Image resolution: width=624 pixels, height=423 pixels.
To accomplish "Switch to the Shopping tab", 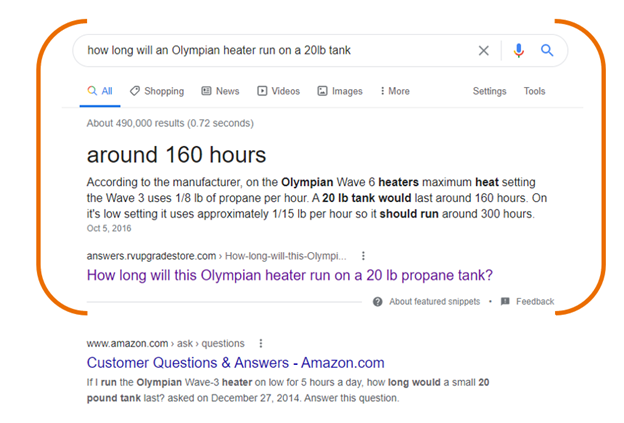I will point(157,91).
